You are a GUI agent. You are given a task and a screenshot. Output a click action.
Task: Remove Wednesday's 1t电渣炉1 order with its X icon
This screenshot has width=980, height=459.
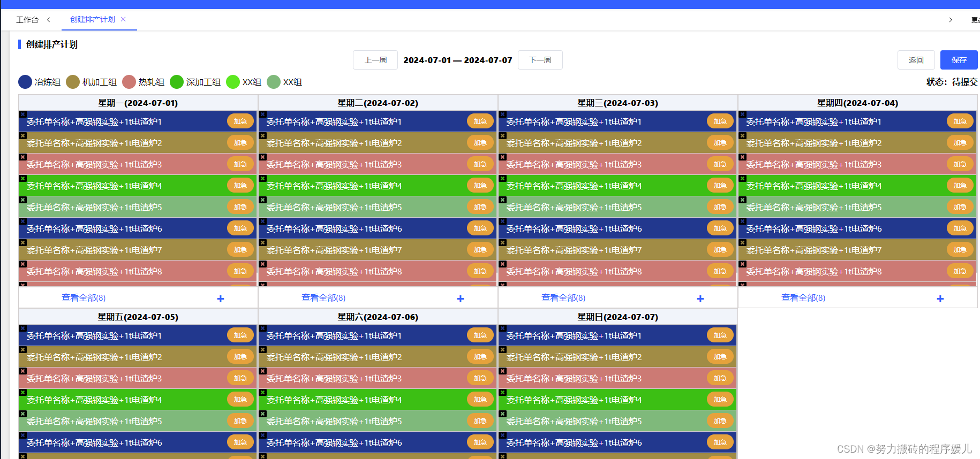[502, 114]
